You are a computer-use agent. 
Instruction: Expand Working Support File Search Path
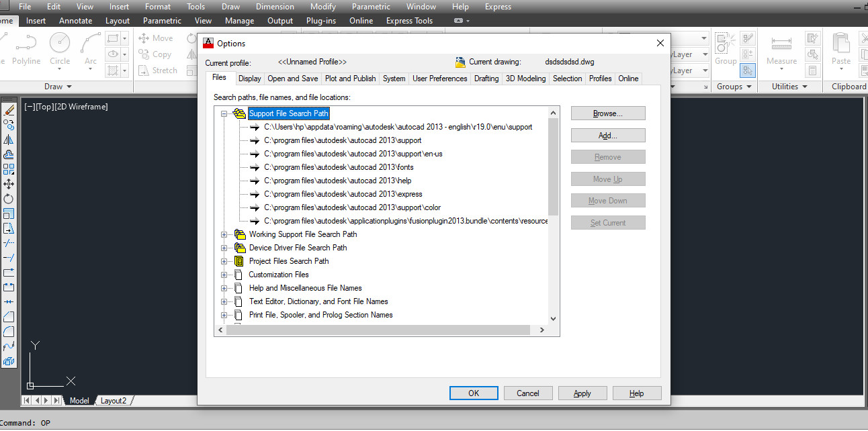(x=224, y=234)
